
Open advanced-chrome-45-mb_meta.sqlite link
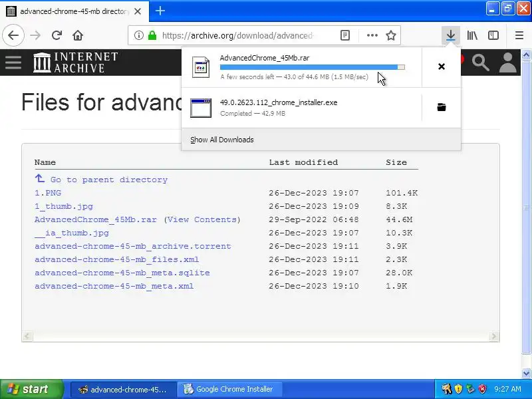pos(122,273)
